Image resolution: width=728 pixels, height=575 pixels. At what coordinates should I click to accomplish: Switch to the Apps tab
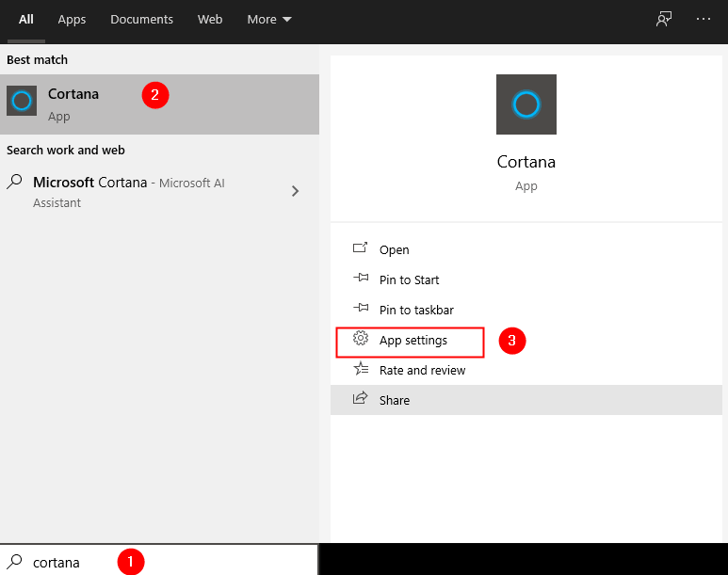(72, 19)
